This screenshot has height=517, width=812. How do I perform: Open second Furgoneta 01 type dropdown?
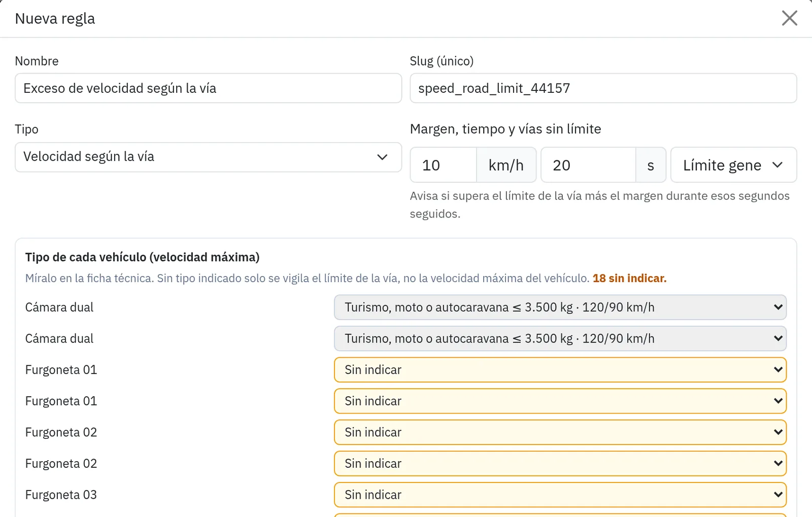[560, 401]
